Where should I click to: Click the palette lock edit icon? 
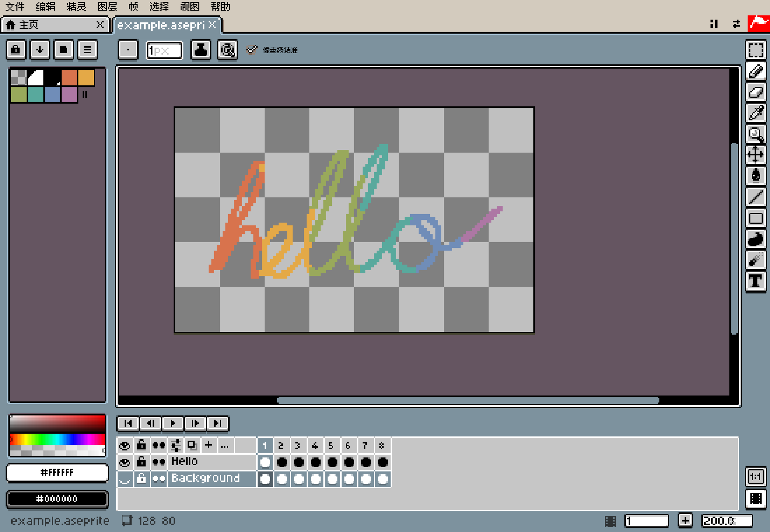16,50
